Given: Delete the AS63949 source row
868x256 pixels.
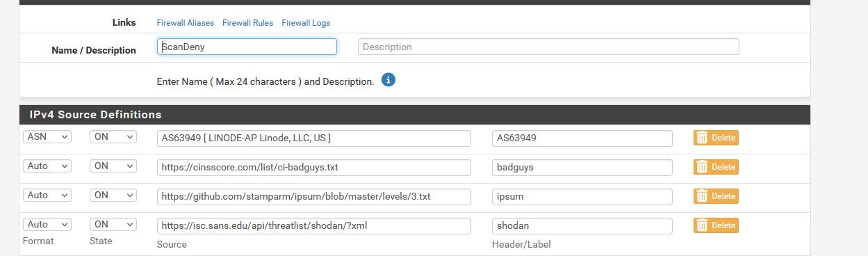Looking at the screenshot, I should click(716, 138).
